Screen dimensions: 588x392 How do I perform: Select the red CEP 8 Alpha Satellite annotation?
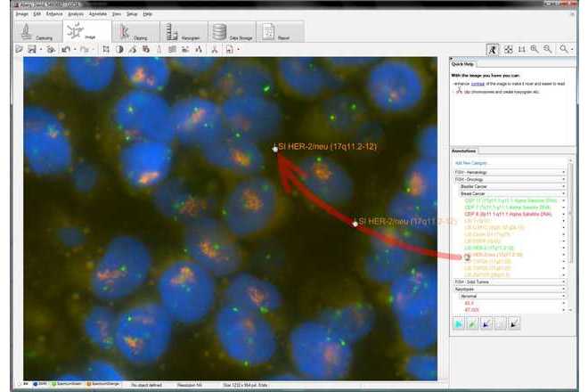[x=508, y=214]
